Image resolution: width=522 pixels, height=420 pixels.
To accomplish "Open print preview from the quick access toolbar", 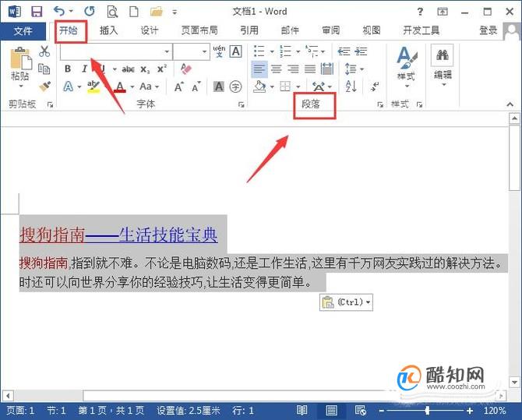I will coord(112,12).
